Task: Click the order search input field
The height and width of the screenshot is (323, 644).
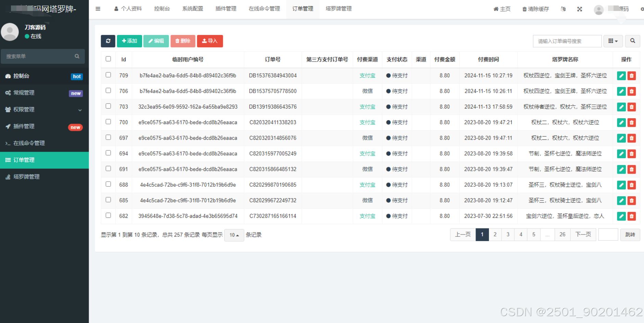Action: tap(567, 41)
